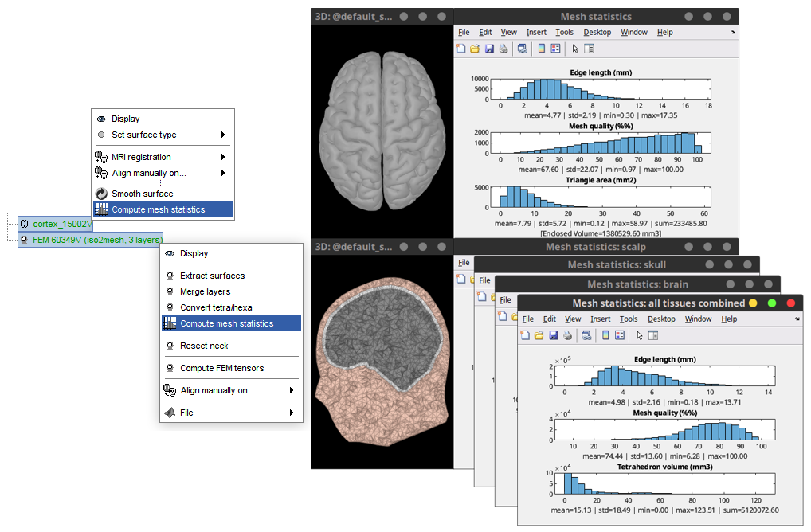
Task: Click the yellow minimize button of all tissues window
Action: pos(753,303)
